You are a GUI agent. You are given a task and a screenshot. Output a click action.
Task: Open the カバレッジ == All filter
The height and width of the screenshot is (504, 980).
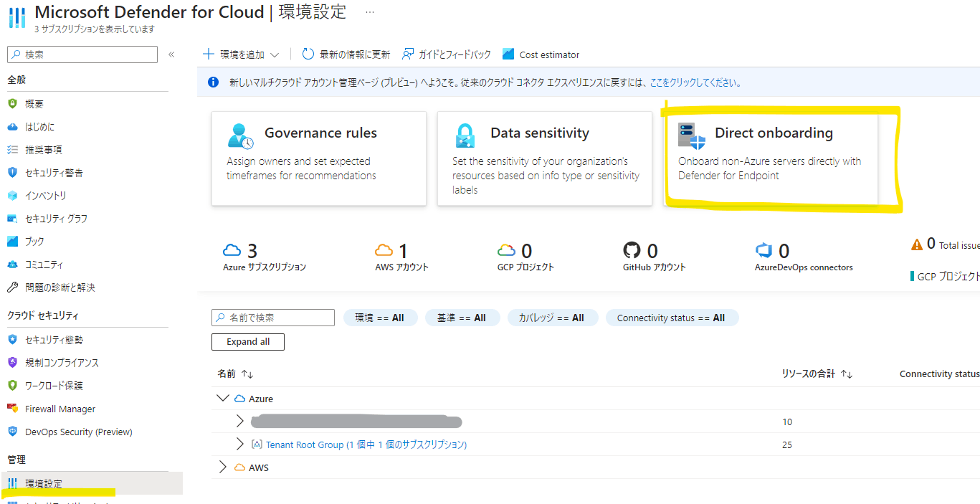tap(552, 318)
